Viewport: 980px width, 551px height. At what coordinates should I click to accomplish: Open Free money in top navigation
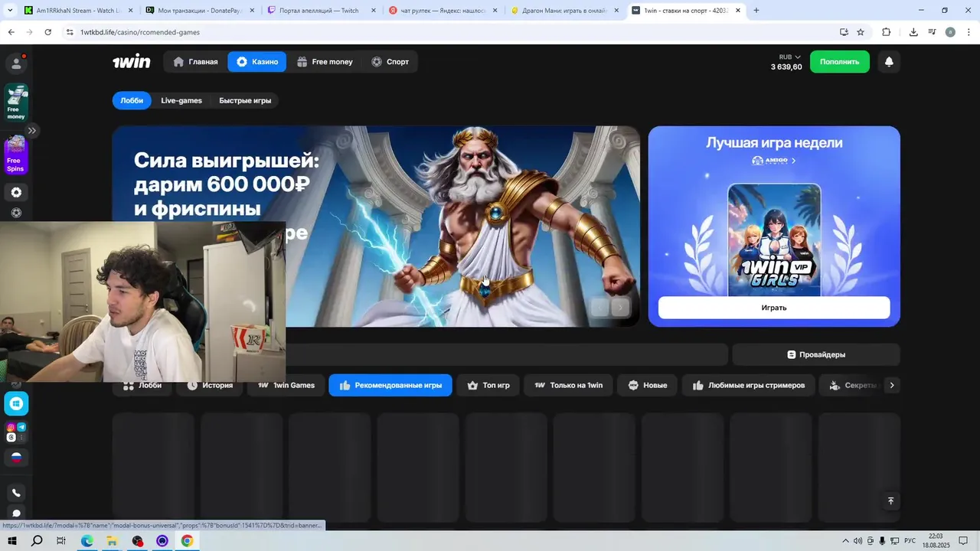tap(325, 62)
